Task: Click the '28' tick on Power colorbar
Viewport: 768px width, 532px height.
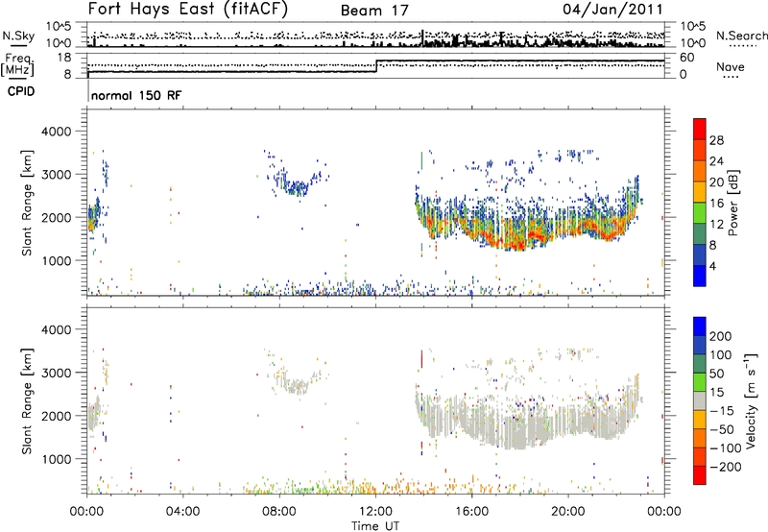Action: pos(716,140)
